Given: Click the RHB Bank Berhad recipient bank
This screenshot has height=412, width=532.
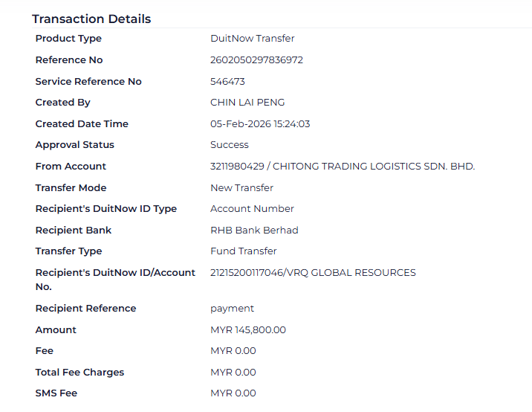Looking at the screenshot, I should coord(254,231).
